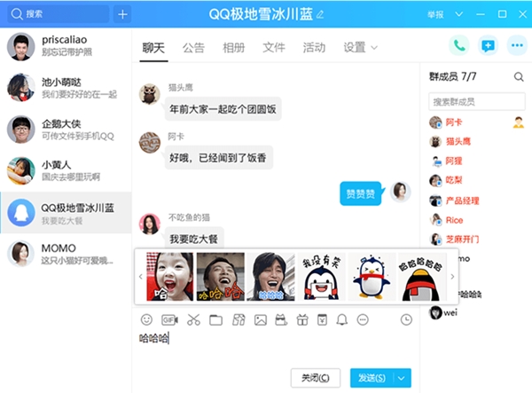Click the bell notification icon in toolbar
Viewport: 532px width, 393px height.
[x=342, y=319]
